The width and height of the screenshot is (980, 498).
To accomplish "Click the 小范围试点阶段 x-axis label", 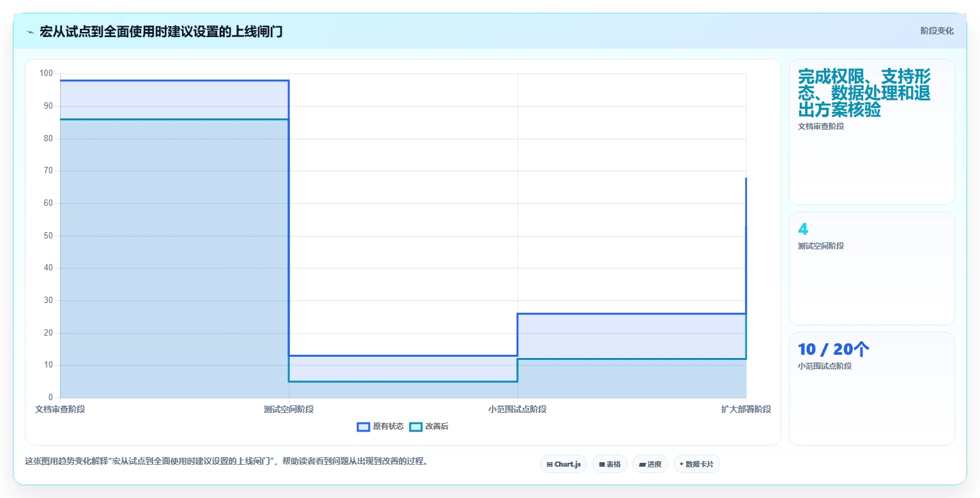I will click(x=517, y=409).
